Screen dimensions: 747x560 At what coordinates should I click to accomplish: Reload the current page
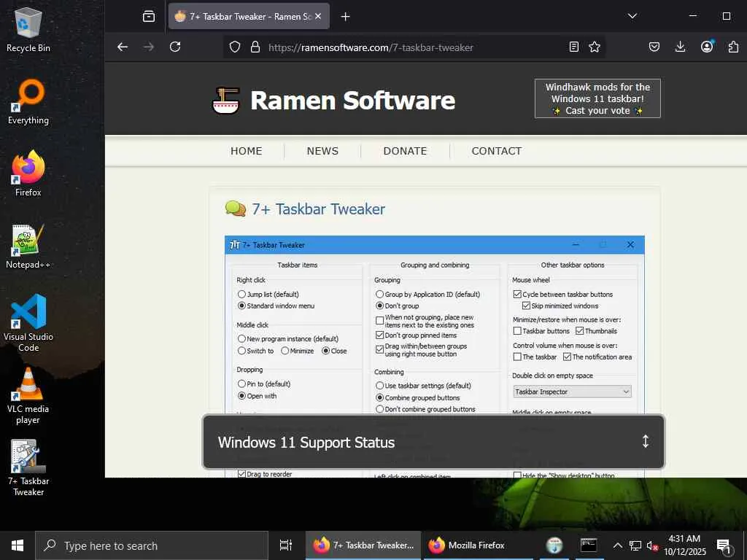[x=175, y=47]
